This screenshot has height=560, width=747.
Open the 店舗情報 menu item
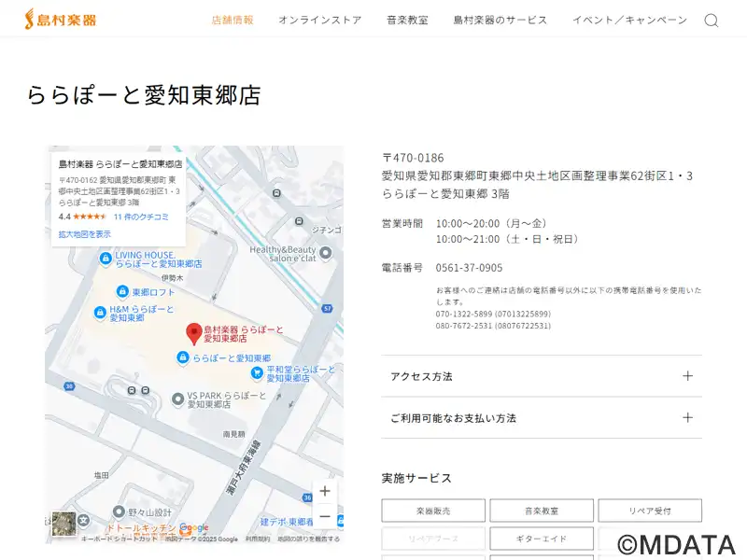click(233, 20)
